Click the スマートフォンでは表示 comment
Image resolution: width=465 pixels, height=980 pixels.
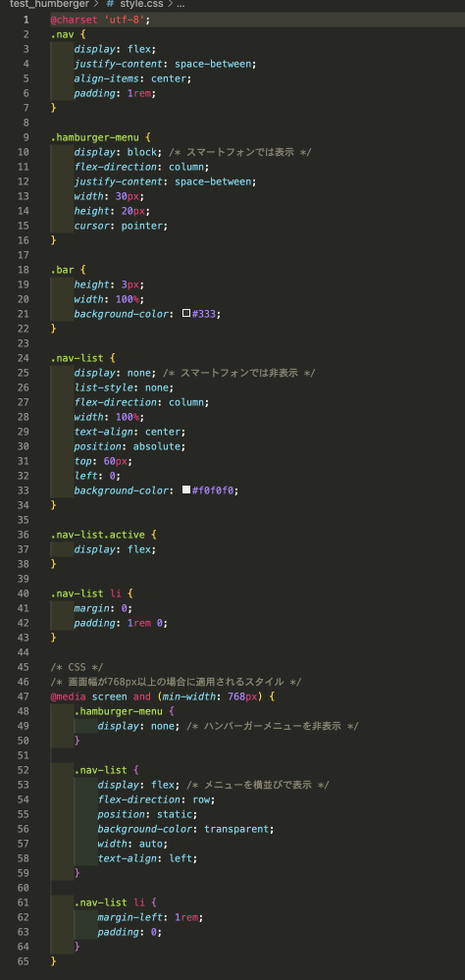[x=240, y=152]
